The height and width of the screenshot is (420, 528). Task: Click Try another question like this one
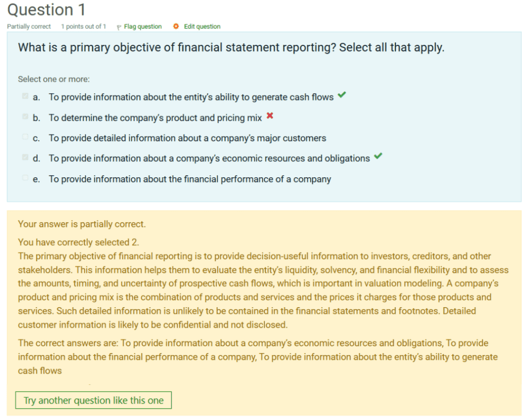93,400
